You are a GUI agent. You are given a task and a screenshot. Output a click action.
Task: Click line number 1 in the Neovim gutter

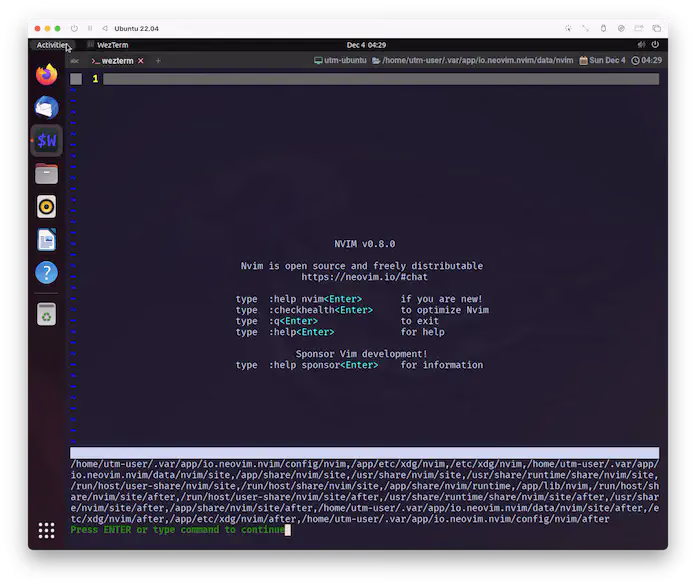point(95,79)
